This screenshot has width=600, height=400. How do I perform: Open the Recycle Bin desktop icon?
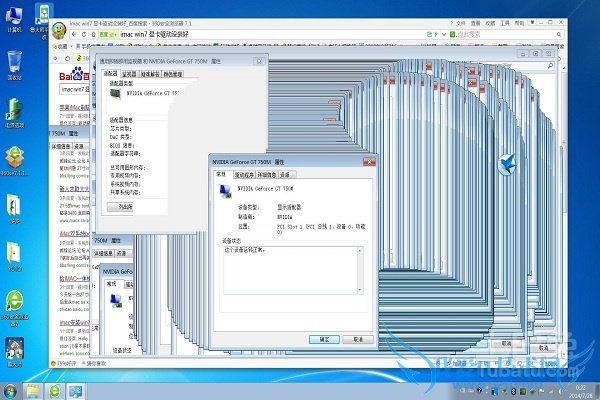pos(14,65)
